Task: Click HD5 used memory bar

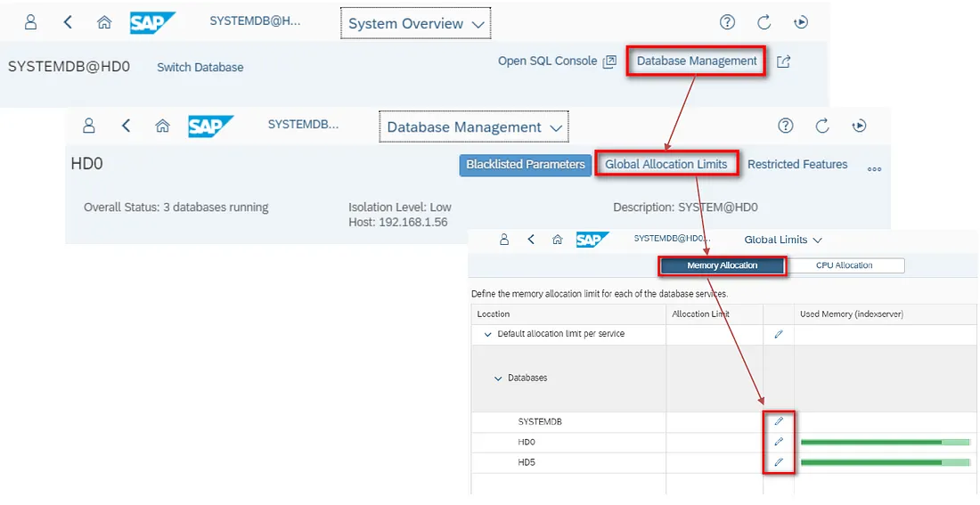Action: pyautogui.click(x=885, y=462)
